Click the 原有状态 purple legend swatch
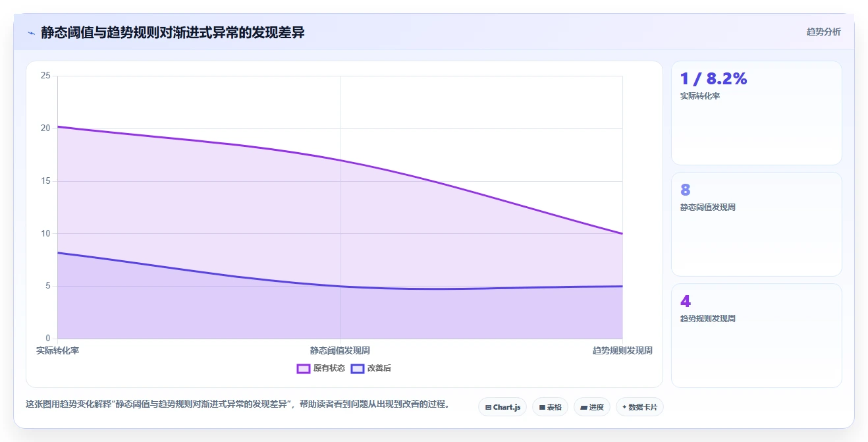Viewport: 868px width, 442px height. (x=304, y=368)
